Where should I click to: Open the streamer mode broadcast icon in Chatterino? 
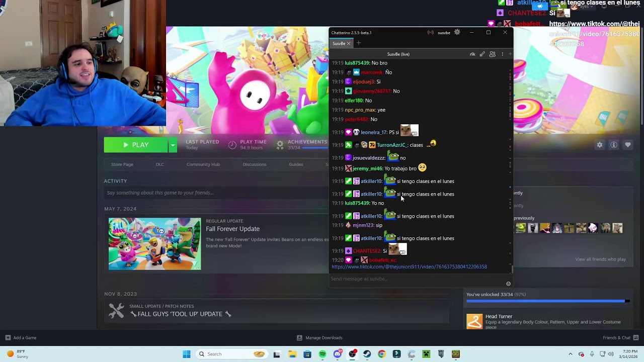click(x=430, y=33)
